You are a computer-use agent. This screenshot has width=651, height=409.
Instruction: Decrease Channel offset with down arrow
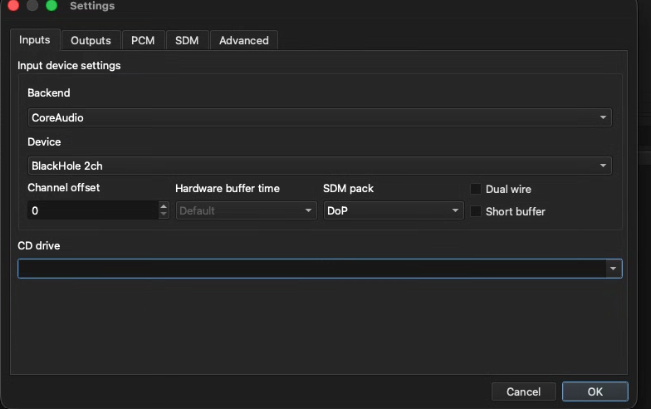(x=164, y=215)
